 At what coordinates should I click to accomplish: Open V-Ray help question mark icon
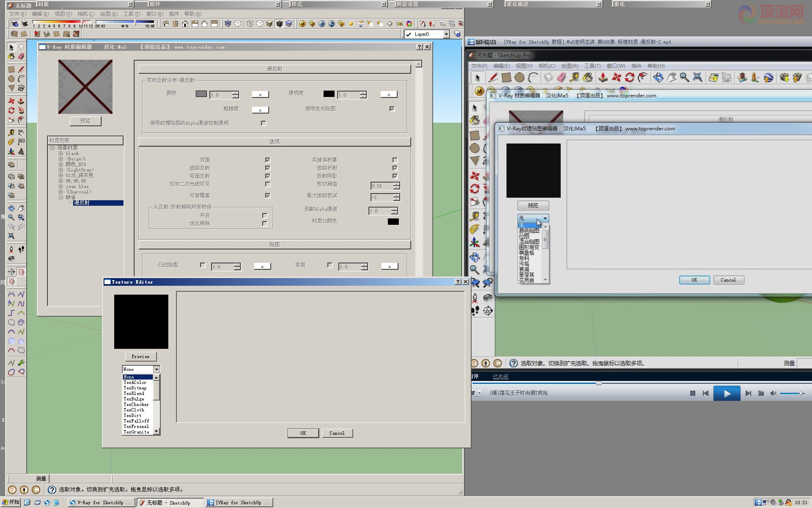332,24
